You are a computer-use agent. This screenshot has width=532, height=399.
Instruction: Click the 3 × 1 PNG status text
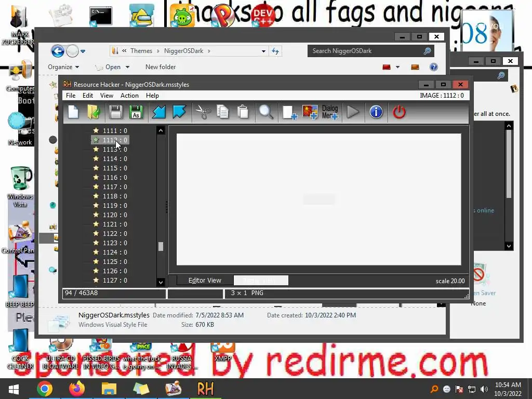pos(247,293)
